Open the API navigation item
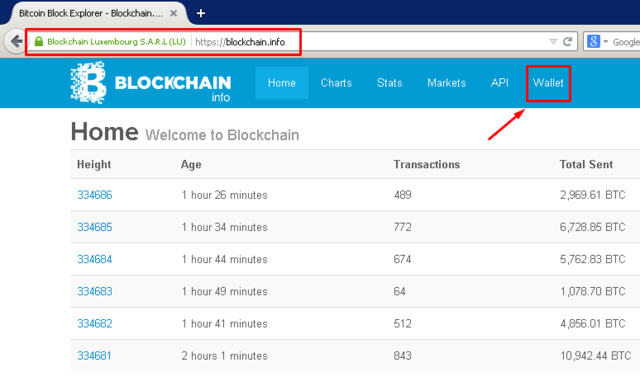 [500, 83]
